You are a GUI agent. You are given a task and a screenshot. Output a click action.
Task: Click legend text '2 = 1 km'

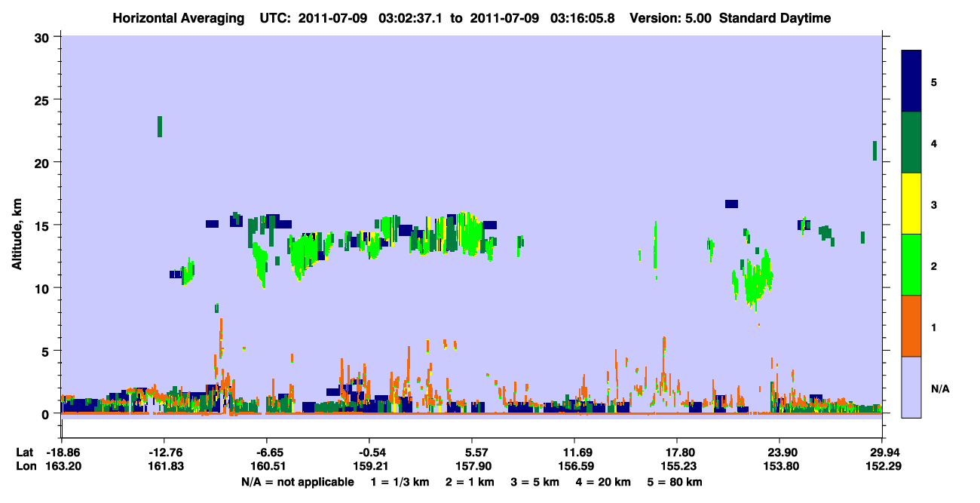click(x=470, y=482)
